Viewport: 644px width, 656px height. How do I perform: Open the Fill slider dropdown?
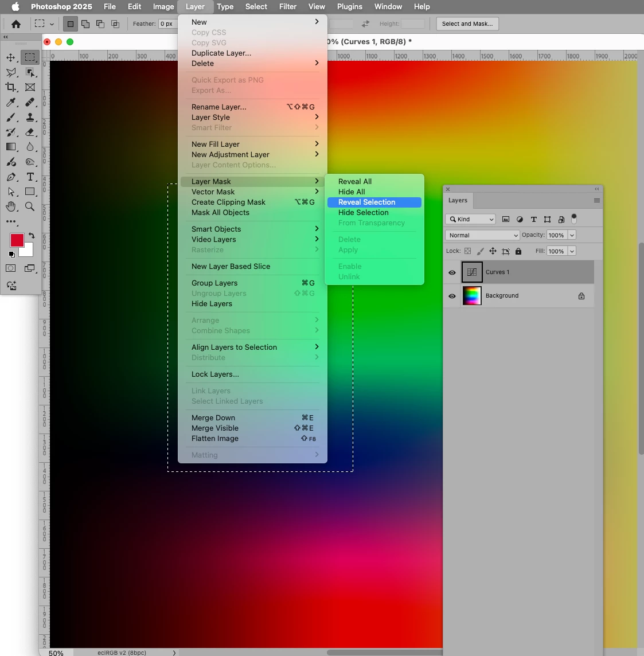572,251
